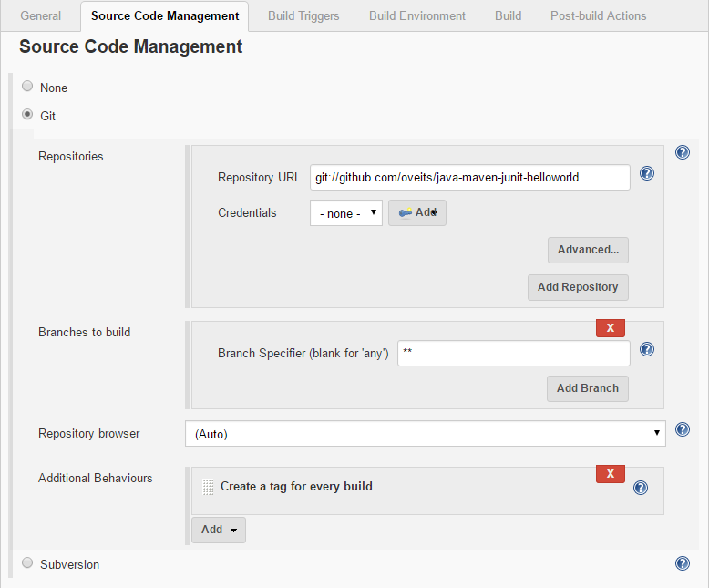709x588 pixels.
Task: Expand the Repository browser Auto dropdown
Action: point(425,434)
